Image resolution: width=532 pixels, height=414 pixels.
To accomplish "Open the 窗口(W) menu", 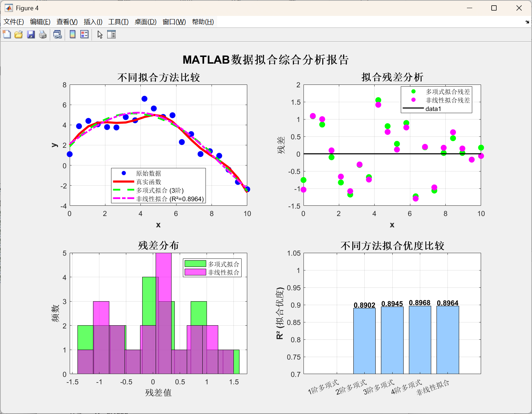I will tap(174, 22).
